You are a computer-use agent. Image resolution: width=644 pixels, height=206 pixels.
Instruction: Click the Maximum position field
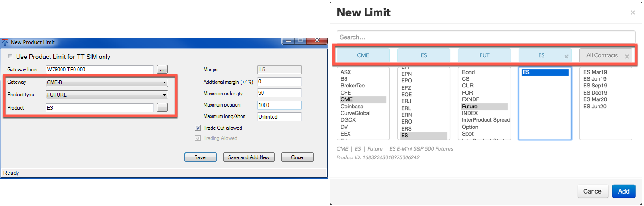coord(279,105)
